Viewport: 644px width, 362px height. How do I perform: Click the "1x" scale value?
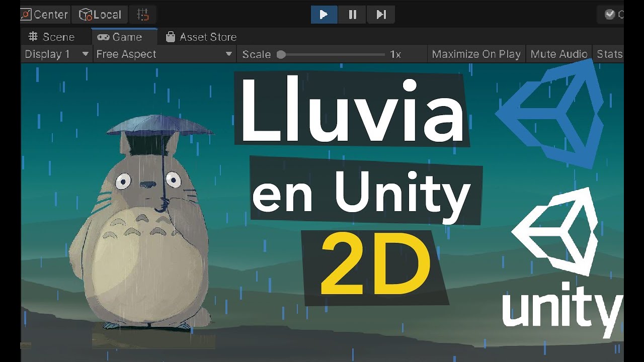tap(395, 54)
